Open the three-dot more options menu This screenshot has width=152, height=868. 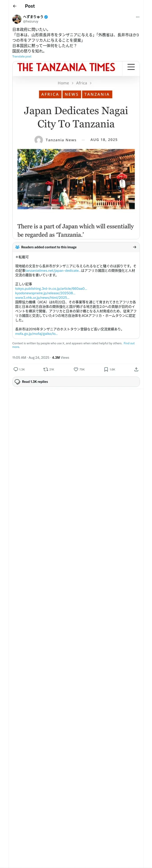coord(137,17)
